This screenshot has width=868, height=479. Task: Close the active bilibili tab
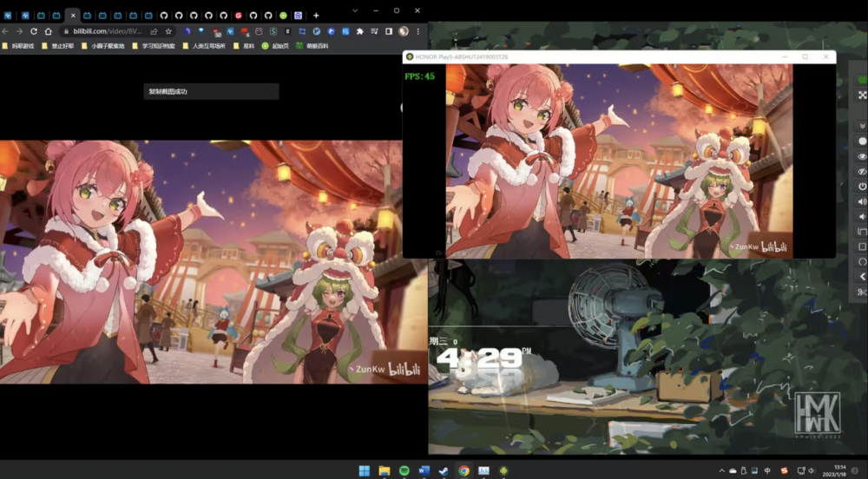click(73, 16)
